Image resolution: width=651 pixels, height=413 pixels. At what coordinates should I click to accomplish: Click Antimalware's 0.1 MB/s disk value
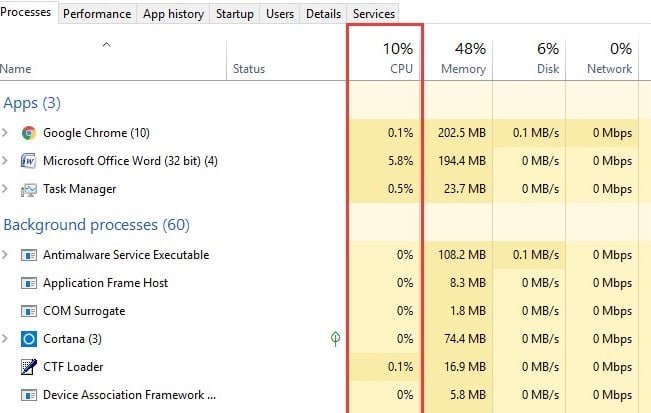coord(536,254)
